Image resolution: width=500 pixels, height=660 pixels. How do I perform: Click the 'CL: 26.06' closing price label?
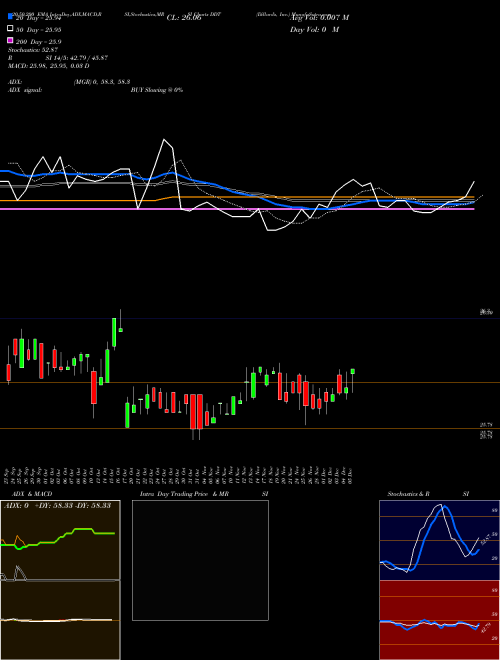pos(184,18)
